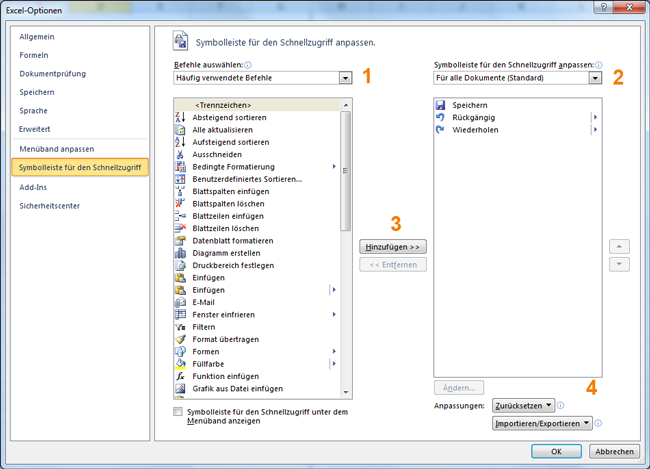Image resolution: width=650 pixels, height=469 pixels.
Task: Click the Blattzeilen einfügen icon
Action: click(x=180, y=216)
